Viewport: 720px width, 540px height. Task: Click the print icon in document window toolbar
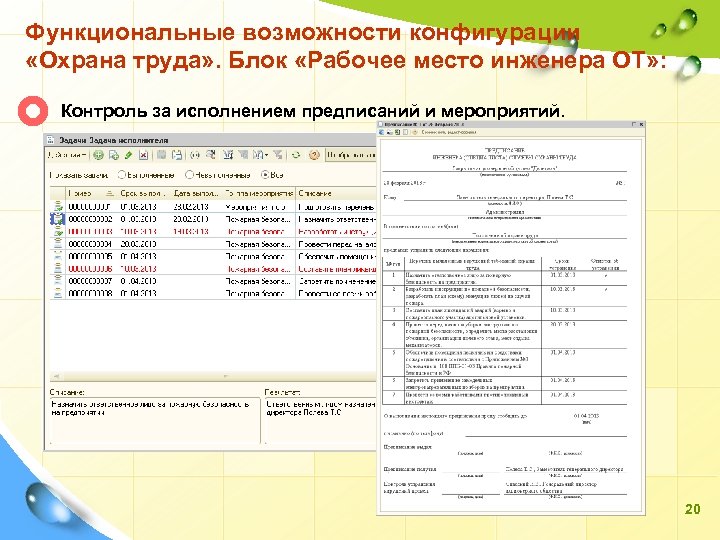[x=389, y=132]
